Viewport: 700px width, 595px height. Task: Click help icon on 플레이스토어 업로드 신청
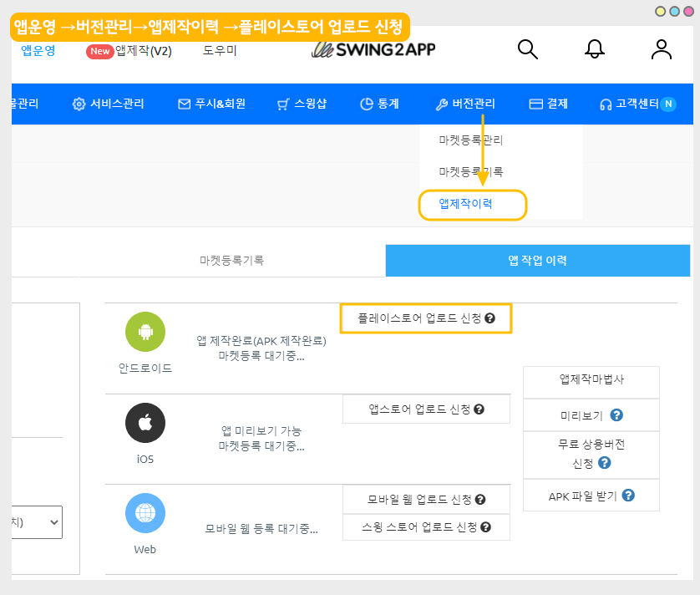[x=490, y=318]
